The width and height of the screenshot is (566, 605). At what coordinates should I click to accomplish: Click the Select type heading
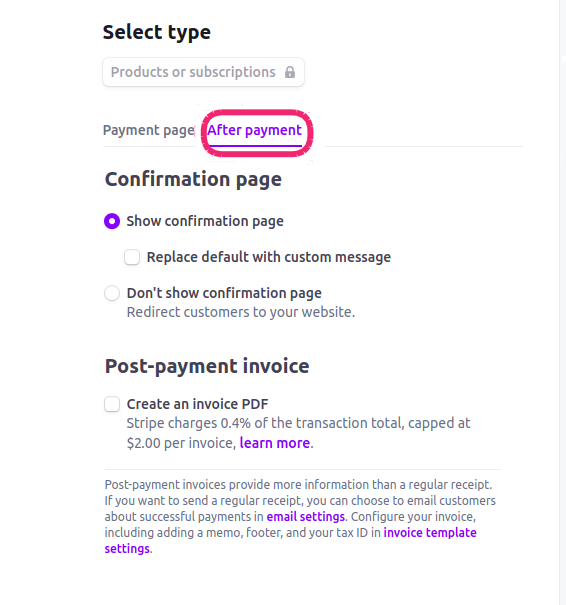(157, 32)
